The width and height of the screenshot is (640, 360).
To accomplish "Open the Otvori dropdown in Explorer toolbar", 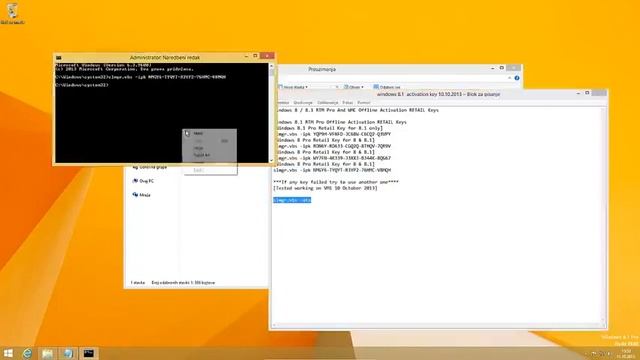I will [353, 87].
